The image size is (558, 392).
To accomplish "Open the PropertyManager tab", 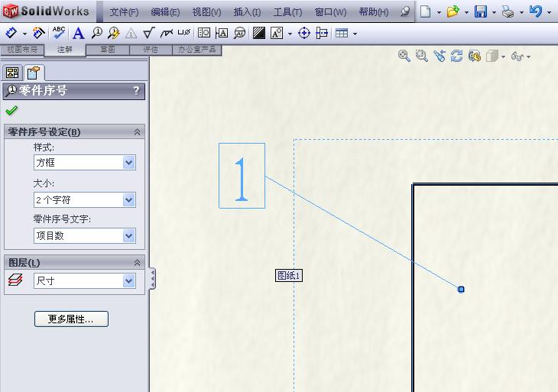I will coord(33,73).
